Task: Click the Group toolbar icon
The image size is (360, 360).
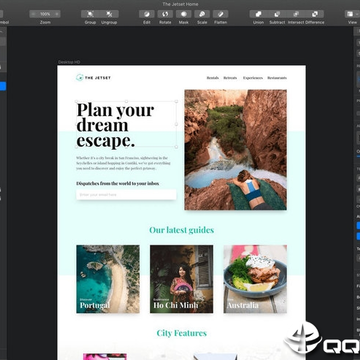Action: 90,14
